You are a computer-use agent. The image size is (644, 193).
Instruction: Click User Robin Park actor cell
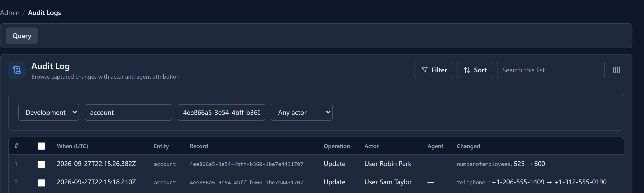click(x=388, y=164)
